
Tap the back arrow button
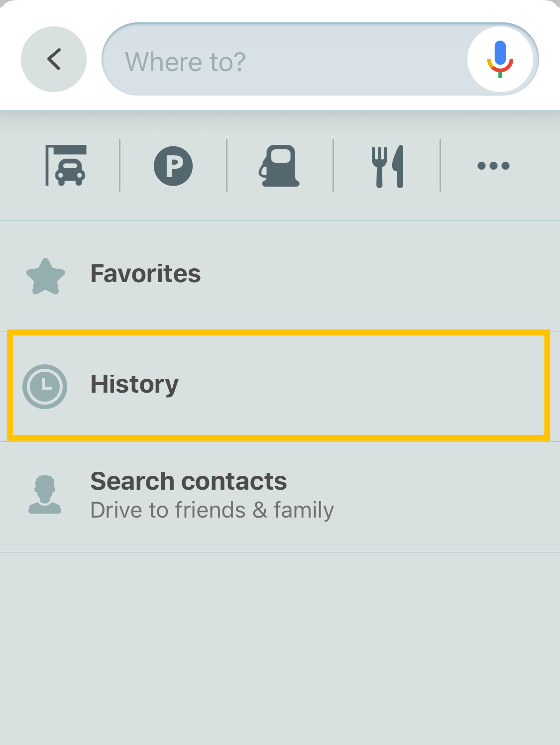click(x=54, y=59)
